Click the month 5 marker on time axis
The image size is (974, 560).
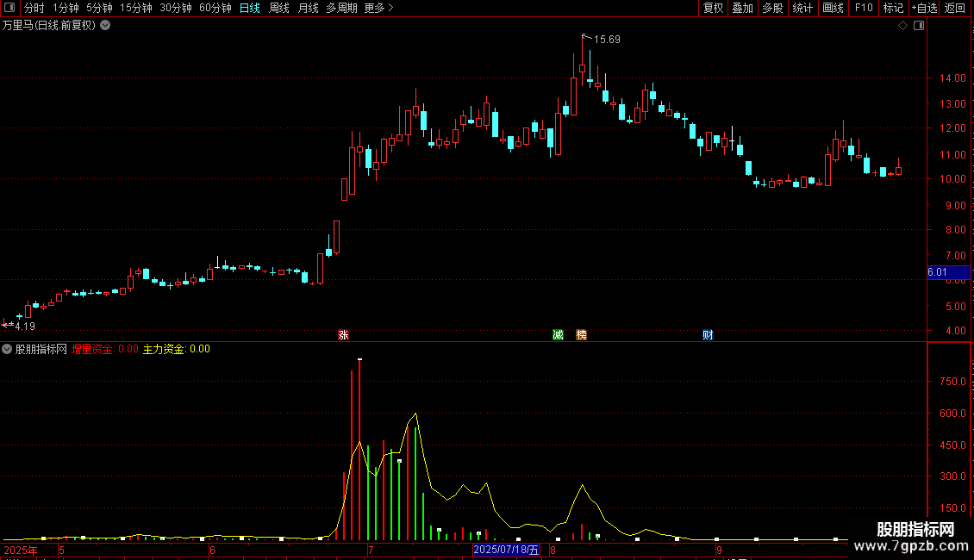click(61, 550)
